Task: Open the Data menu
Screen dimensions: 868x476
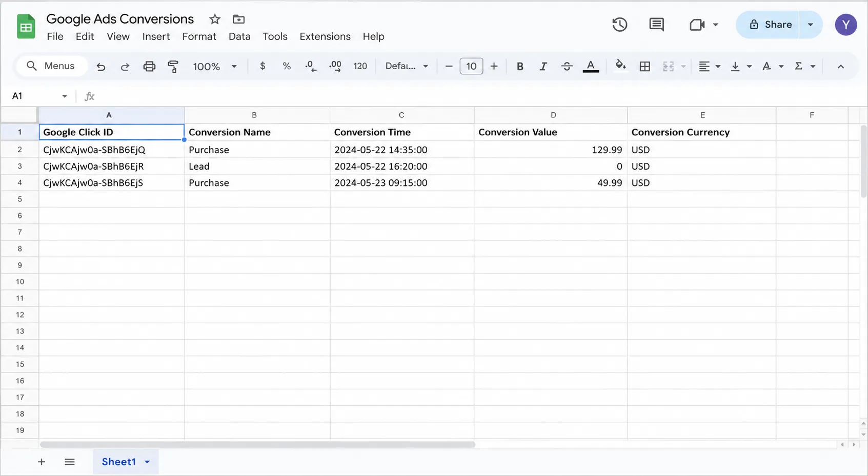Action: (239, 36)
